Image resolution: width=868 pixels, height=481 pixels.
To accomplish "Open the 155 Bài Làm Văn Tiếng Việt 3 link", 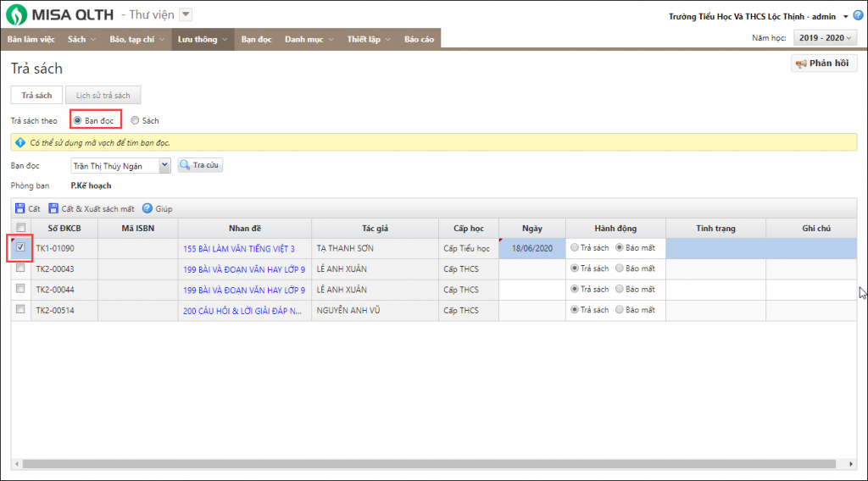I will click(x=238, y=249).
